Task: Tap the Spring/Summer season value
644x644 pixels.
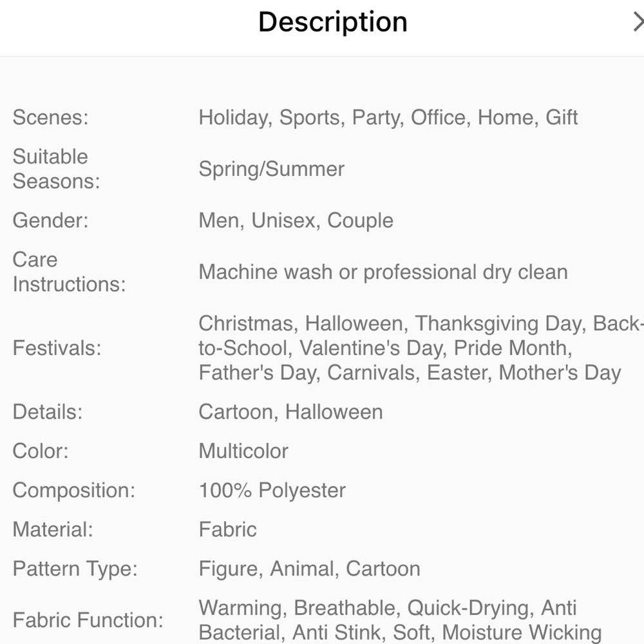Action: click(272, 169)
